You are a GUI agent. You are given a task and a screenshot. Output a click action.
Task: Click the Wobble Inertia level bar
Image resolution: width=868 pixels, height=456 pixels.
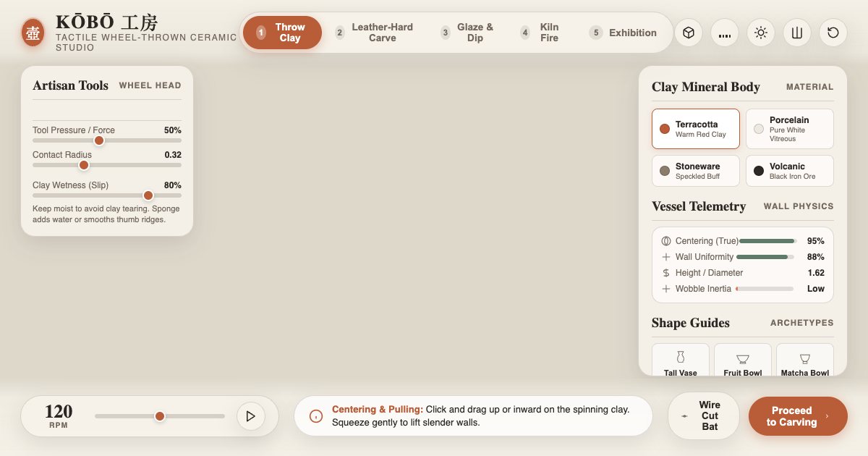pos(765,289)
